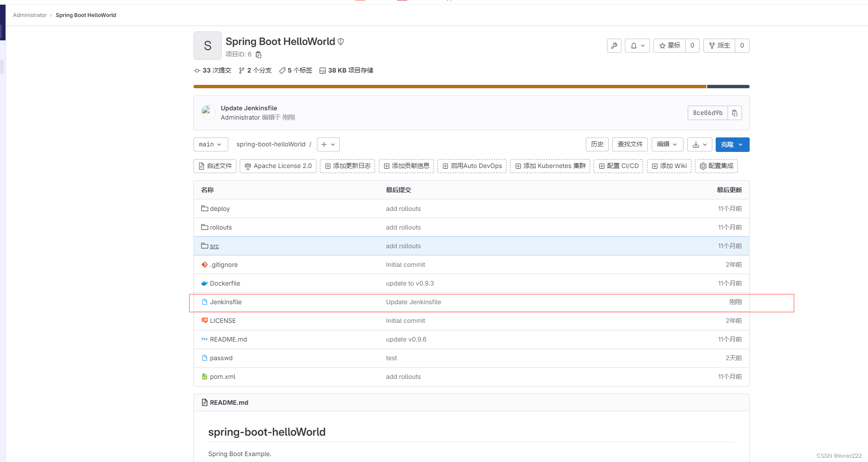Click the pom.xml file icon
Image resolution: width=868 pixels, height=462 pixels.
[204, 376]
